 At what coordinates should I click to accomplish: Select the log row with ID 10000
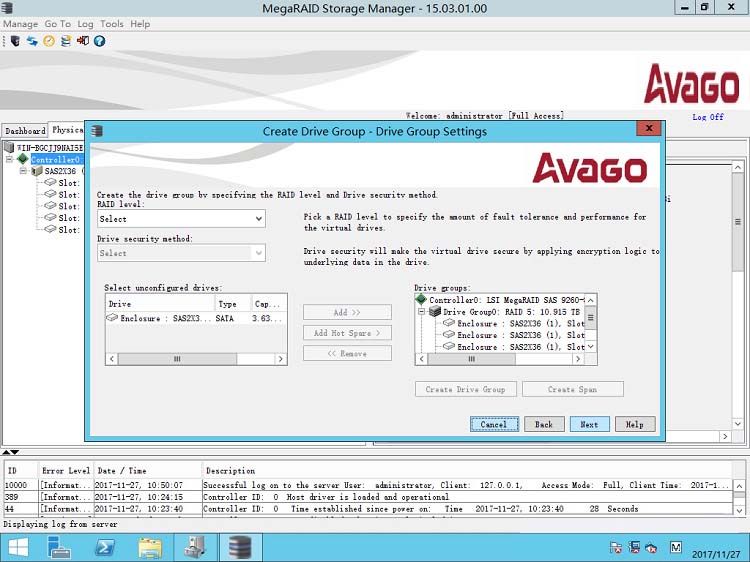[x=368, y=485]
